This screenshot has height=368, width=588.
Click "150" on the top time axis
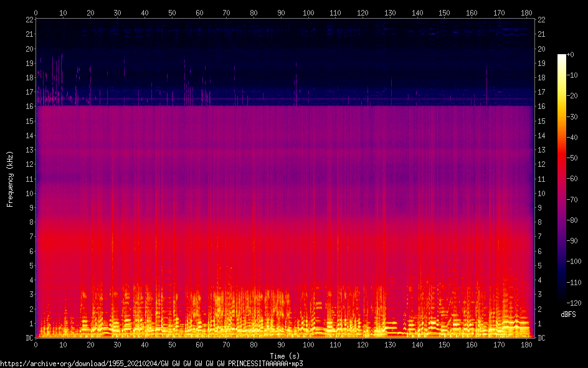click(444, 12)
